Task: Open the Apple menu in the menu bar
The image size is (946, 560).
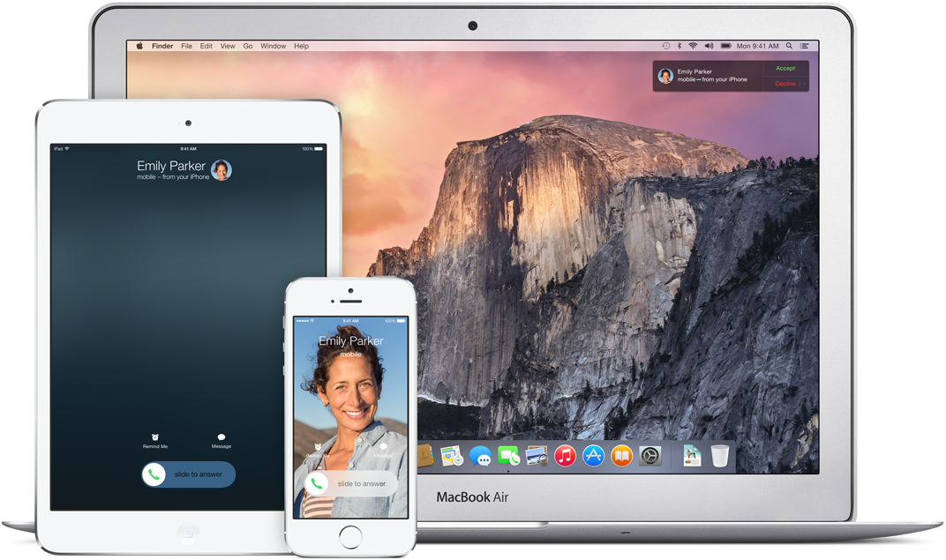Action: coord(139,46)
